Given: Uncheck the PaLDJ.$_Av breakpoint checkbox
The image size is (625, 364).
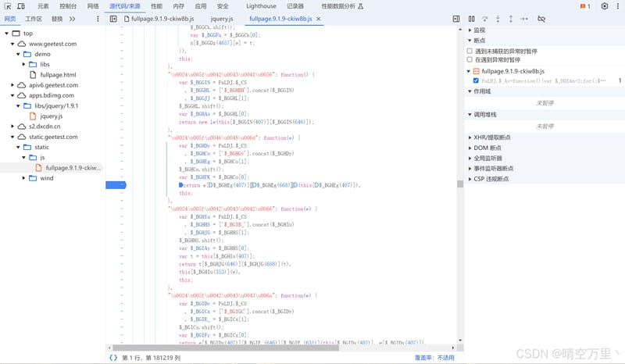Looking at the screenshot, I should [x=476, y=80].
